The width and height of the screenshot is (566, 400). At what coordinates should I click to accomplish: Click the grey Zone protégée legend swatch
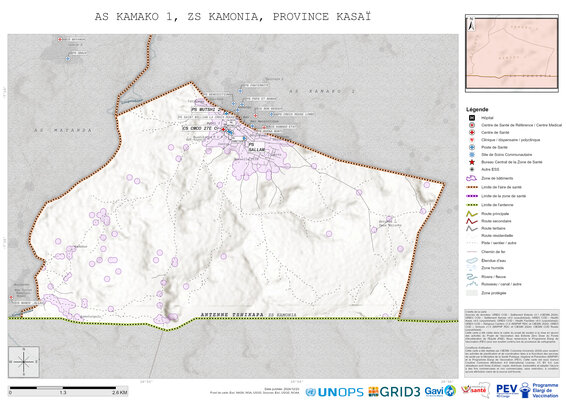click(x=472, y=293)
